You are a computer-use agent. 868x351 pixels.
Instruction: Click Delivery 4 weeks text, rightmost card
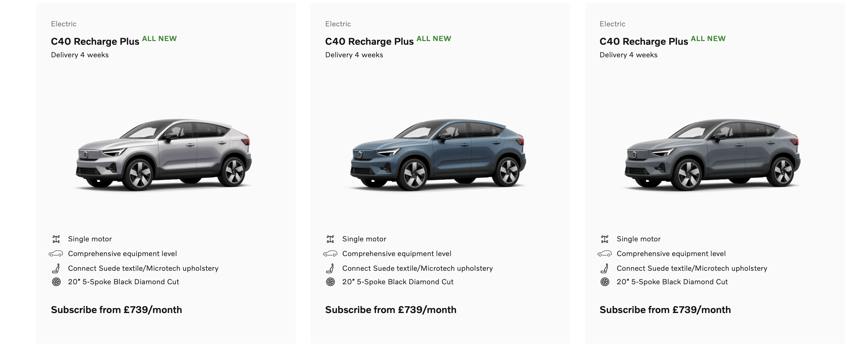(628, 55)
